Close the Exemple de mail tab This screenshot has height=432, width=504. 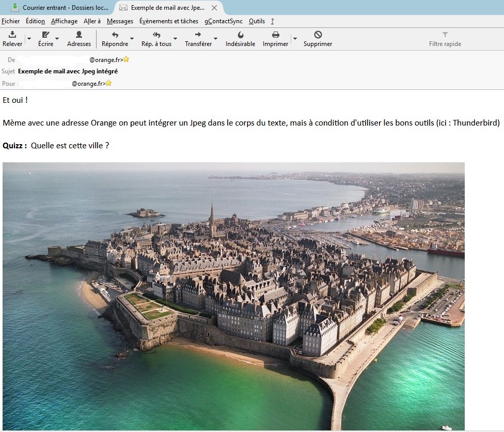pos(214,8)
